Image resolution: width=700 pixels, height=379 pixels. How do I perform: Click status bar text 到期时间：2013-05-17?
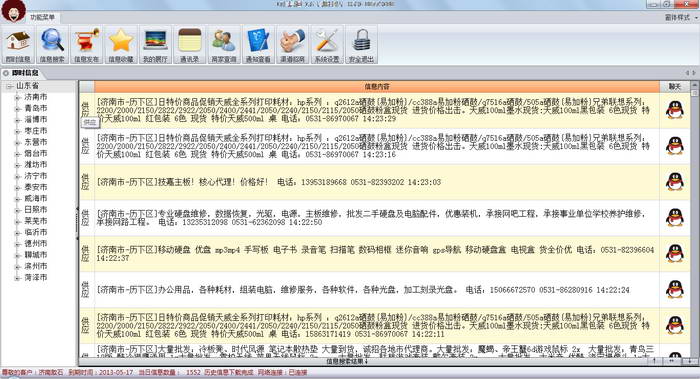point(101,372)
